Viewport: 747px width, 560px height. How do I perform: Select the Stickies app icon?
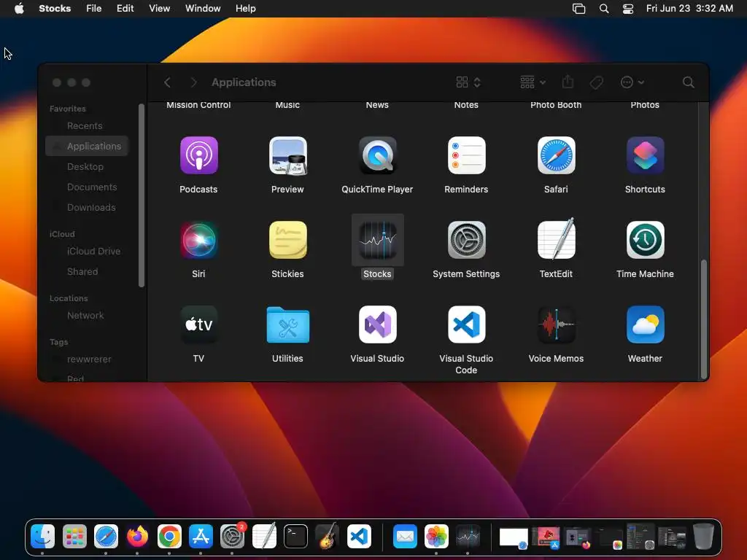pyautogui.click(x=287, y=240)
